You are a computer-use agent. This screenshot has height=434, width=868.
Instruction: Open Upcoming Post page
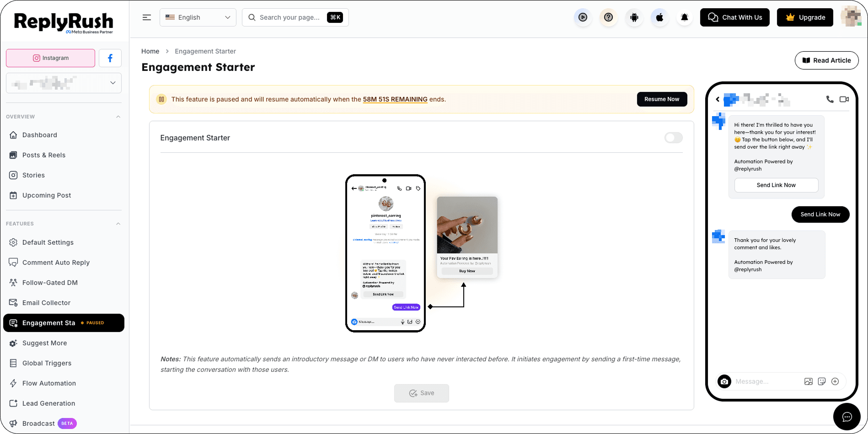64,195
